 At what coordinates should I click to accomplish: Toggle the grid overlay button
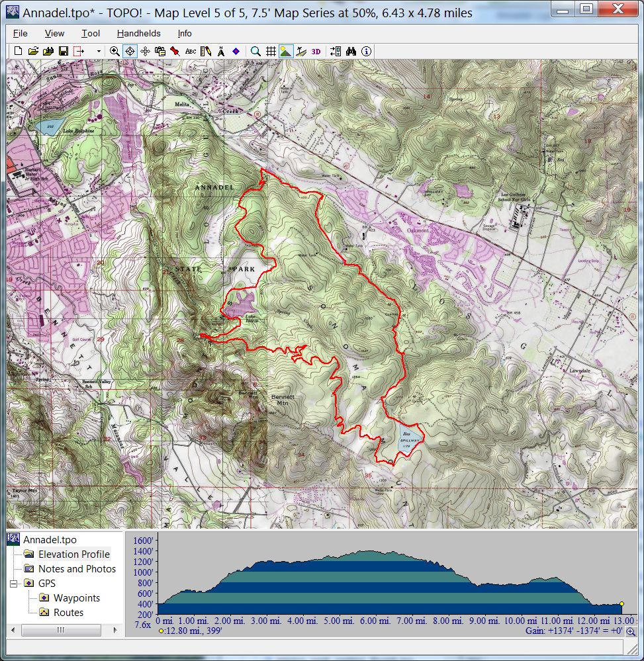(x=271, y=51)
